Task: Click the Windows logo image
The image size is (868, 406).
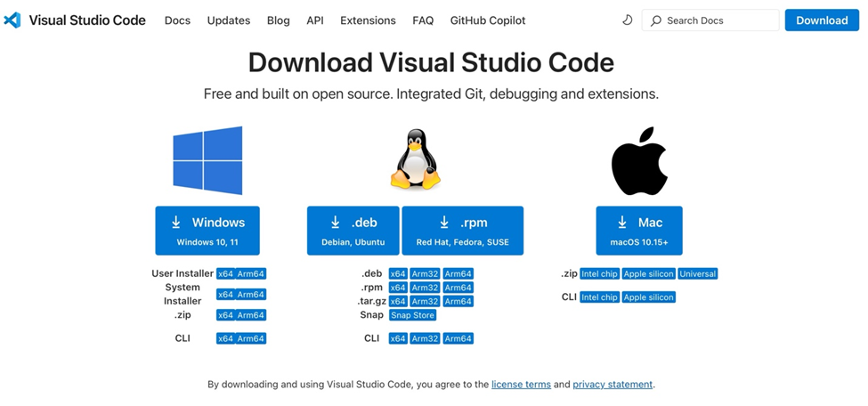Action: point(207,160)
